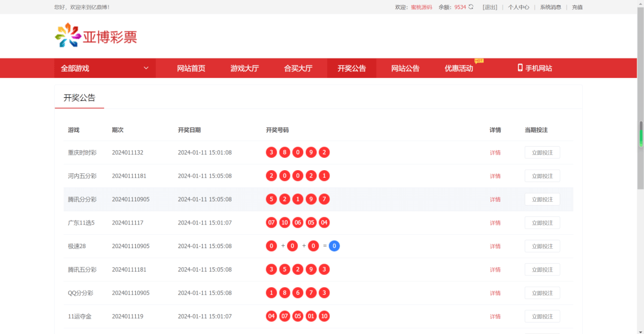The width and height of the screenshot is (644, 334).
Task: Click the 亚博彩票 logo
Action: click(96, 36)
